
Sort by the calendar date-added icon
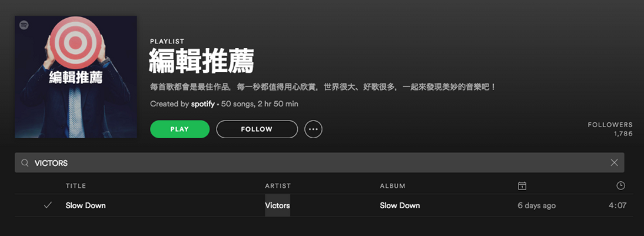click(x=522, y=186)
